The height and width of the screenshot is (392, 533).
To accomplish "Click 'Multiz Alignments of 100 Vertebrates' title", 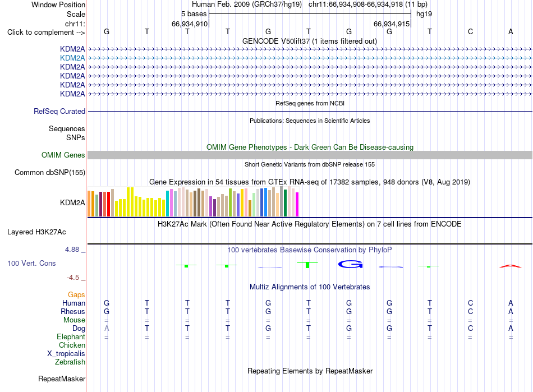I will [310, 287].
